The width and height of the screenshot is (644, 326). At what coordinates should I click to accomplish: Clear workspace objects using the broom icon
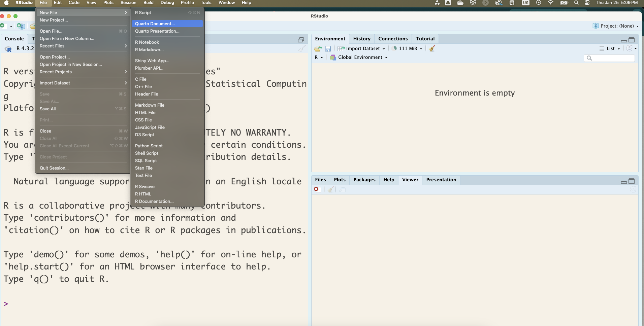point(432,48)
